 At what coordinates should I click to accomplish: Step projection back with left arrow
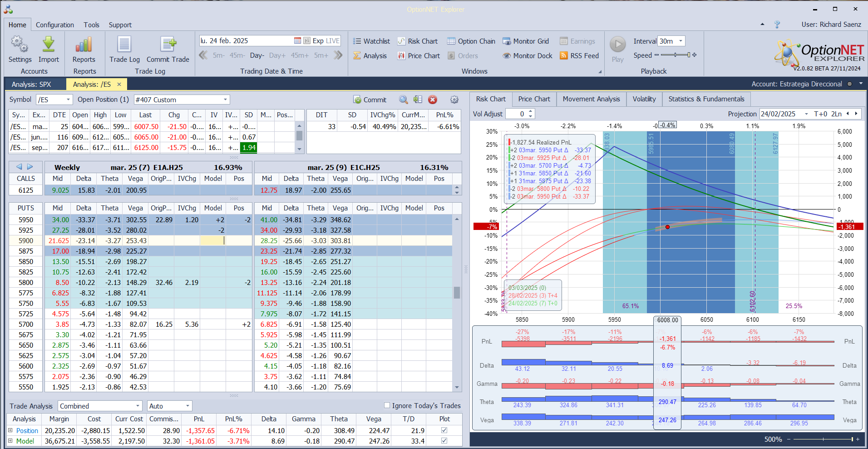[848, 114]
